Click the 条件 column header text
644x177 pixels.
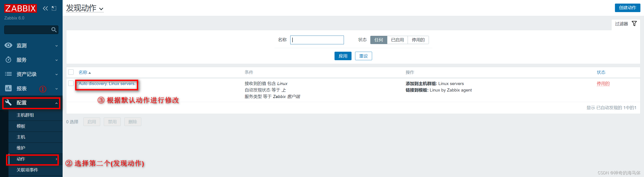point(249,72)
